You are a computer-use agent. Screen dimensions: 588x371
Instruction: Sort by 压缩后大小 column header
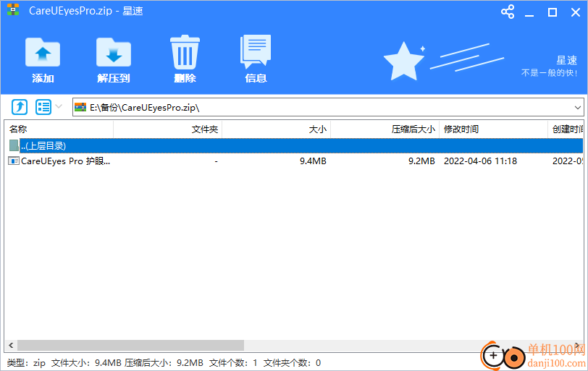(x=385, y=129)
